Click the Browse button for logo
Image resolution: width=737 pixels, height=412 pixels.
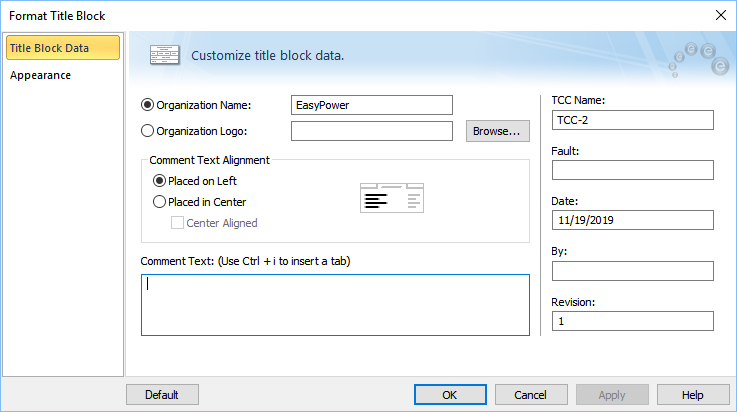tap(498, 131)
